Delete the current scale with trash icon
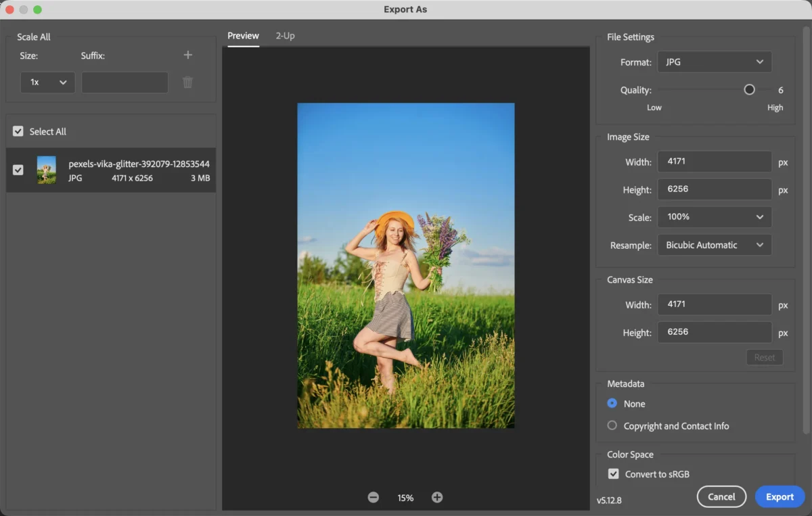This screenshot has width=812, height=516. [x=187, y=82]
